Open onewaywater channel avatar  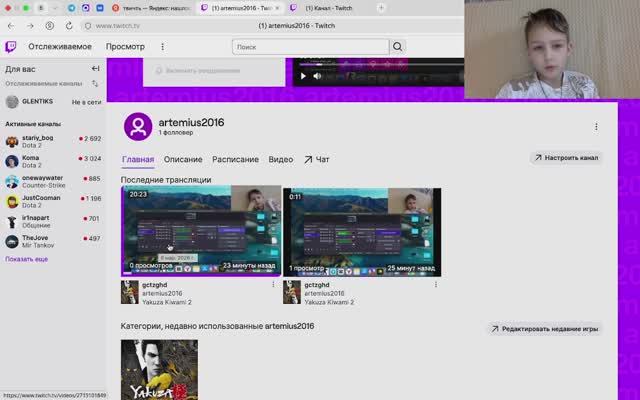(x=12, y=182)
